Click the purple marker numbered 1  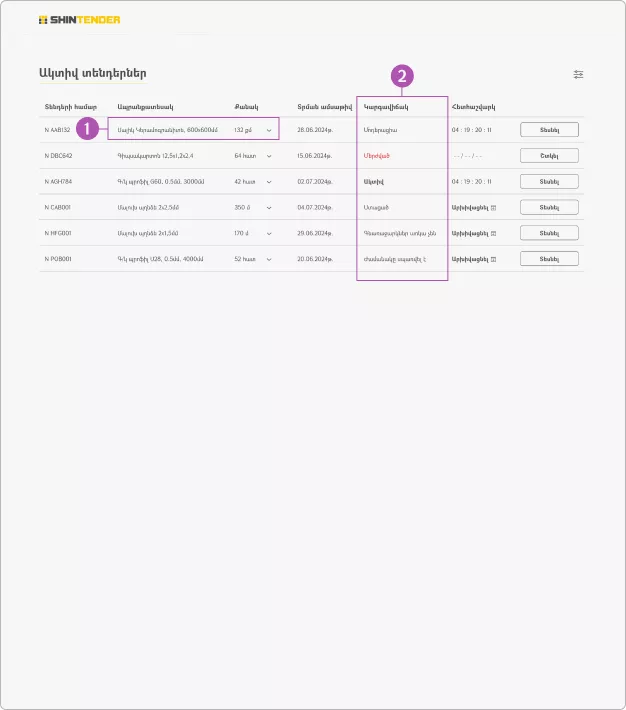click(88, 128)
